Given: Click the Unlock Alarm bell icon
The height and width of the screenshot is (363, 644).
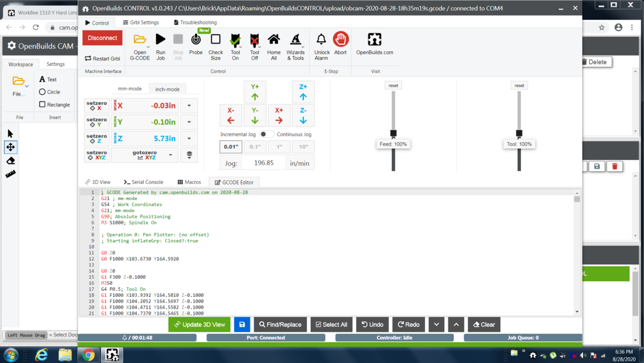Looking at the screenshot, I should (x=321, y=39).
